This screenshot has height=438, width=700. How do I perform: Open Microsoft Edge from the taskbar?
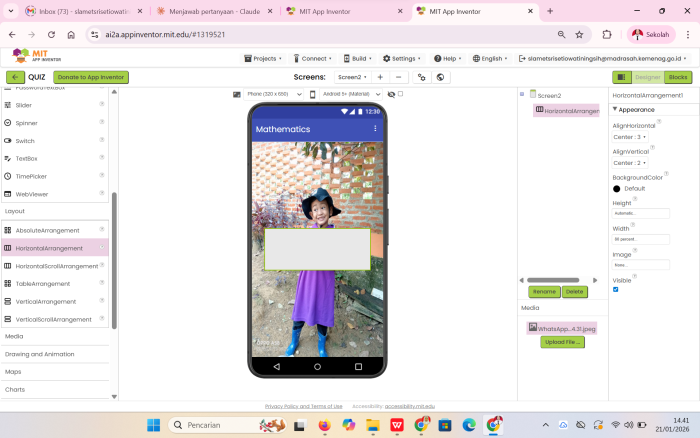pos(469,425)
